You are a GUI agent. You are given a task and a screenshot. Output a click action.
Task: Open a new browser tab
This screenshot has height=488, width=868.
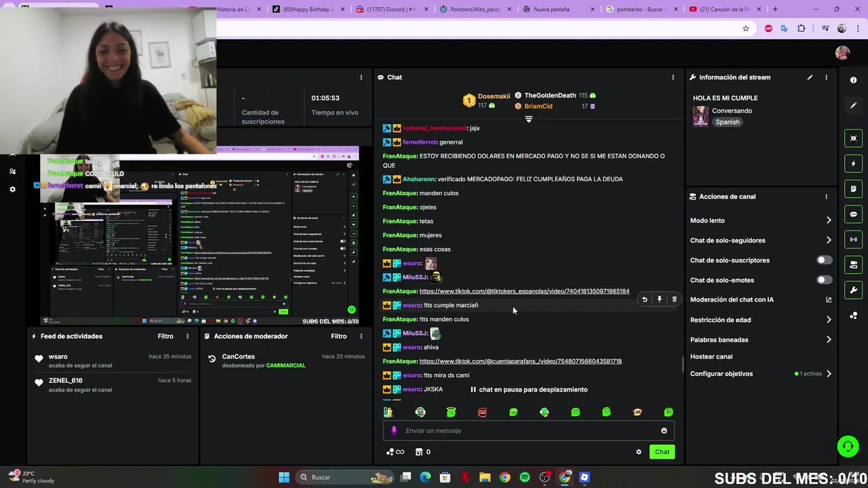click(x=775, y=9)
